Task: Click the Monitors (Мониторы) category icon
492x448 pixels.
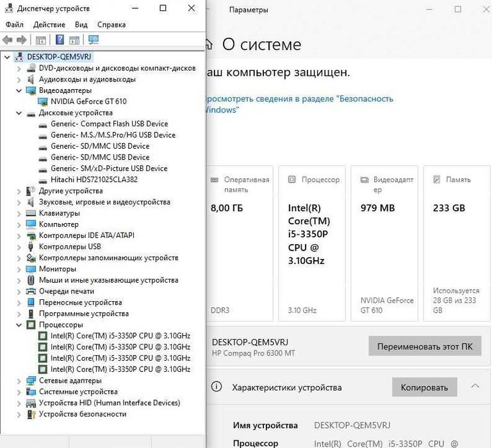Action: pos(31,269)
